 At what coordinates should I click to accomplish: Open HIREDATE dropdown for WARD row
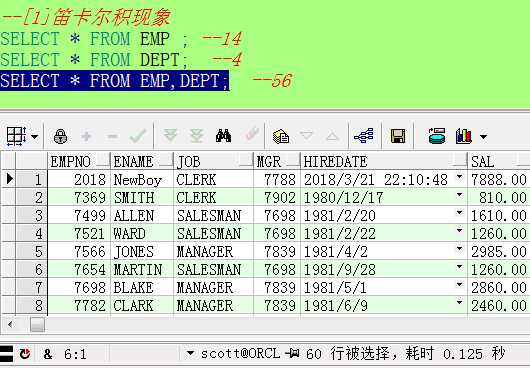459,230
